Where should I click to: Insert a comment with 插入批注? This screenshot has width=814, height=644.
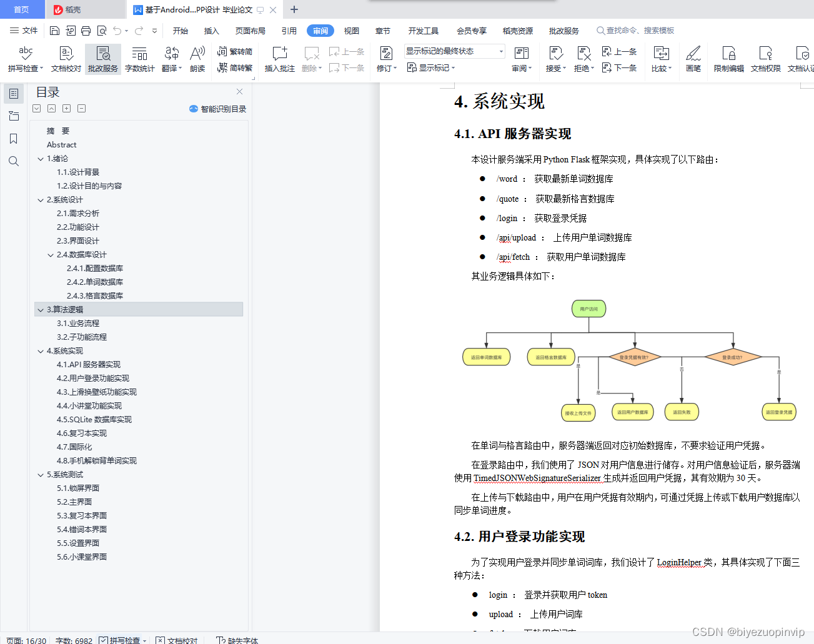click(279, 59)
